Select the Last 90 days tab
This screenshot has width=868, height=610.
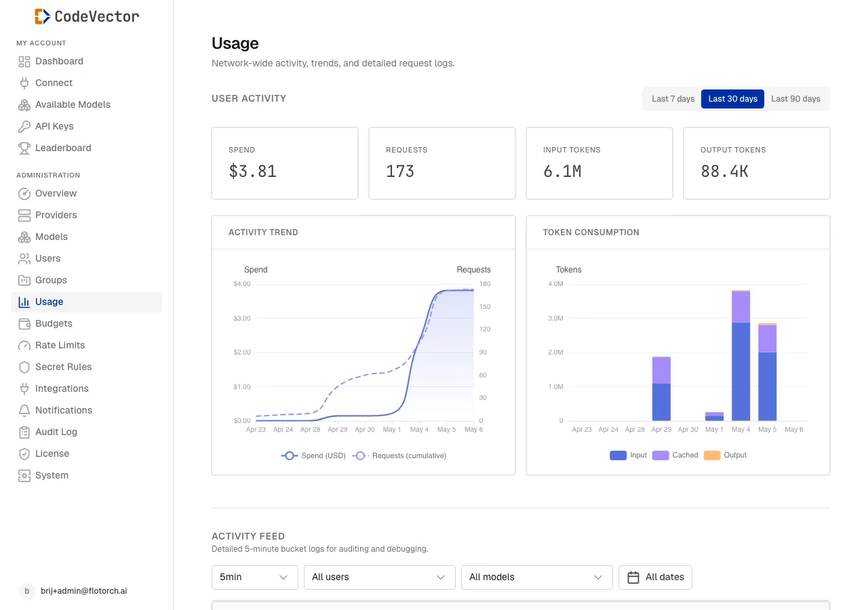[x=795, y=99]
